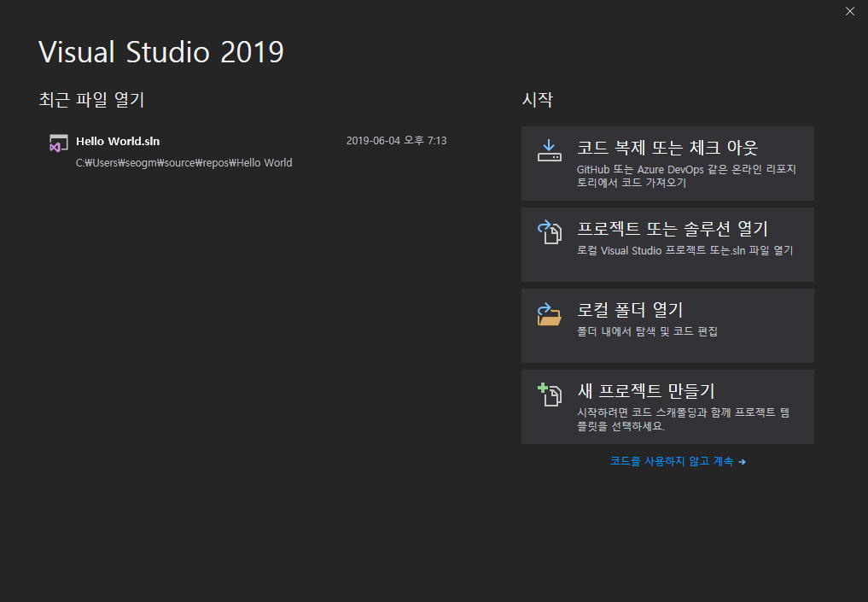Click the timestamp 2019-06-04 오후 7:13

click(396, 141)
